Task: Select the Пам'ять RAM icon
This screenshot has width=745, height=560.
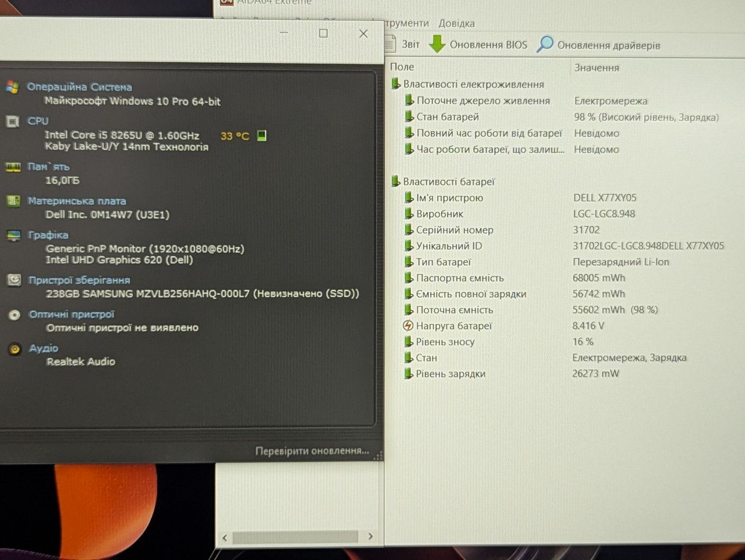Action: [x=13, y=167]
